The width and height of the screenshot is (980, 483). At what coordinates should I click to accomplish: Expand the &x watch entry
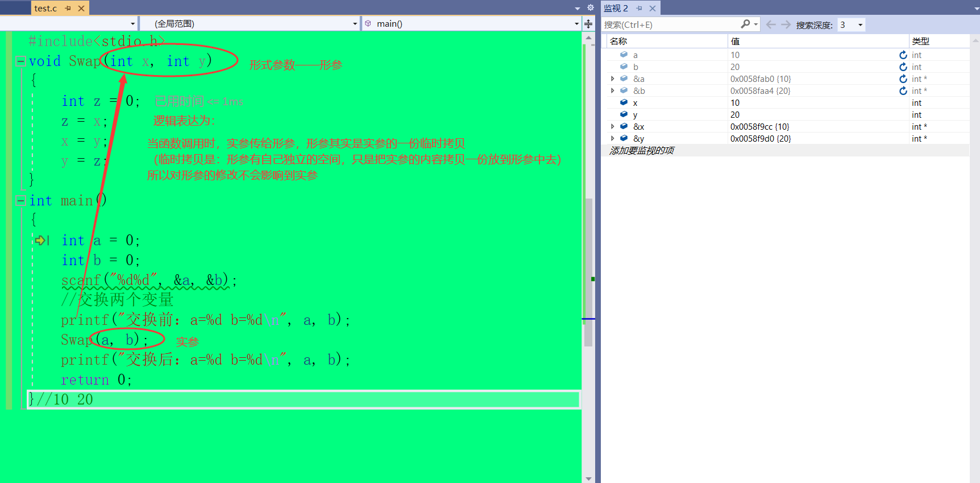[x=612, y=126]
